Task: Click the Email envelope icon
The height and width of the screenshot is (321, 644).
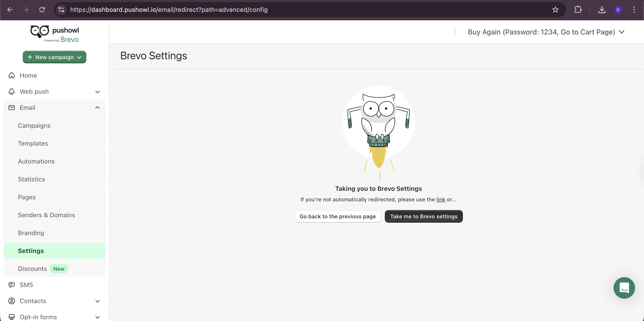Action: pyautogui.click(x=11, y=108)
